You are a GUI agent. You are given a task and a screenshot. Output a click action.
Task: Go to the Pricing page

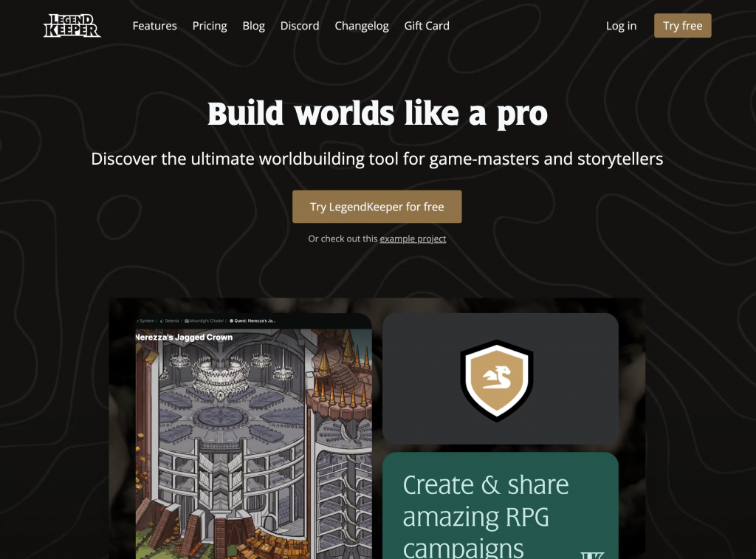click(x=210, y=26)
